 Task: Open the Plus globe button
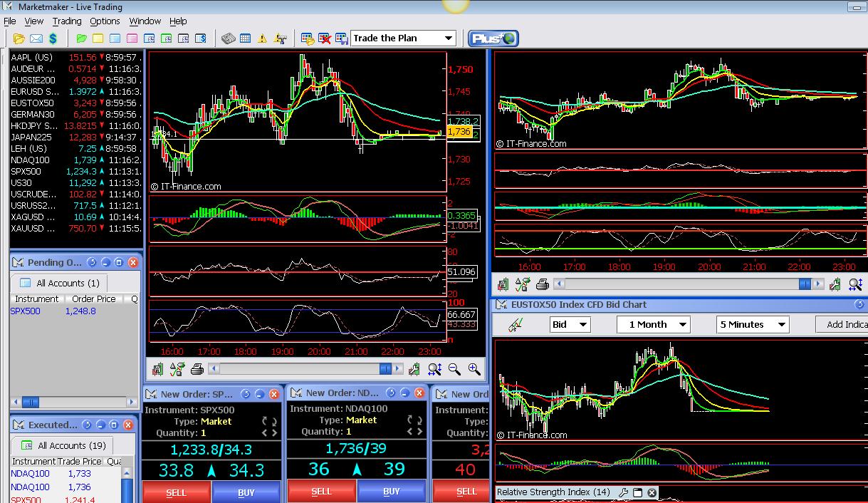pos(493,38)
